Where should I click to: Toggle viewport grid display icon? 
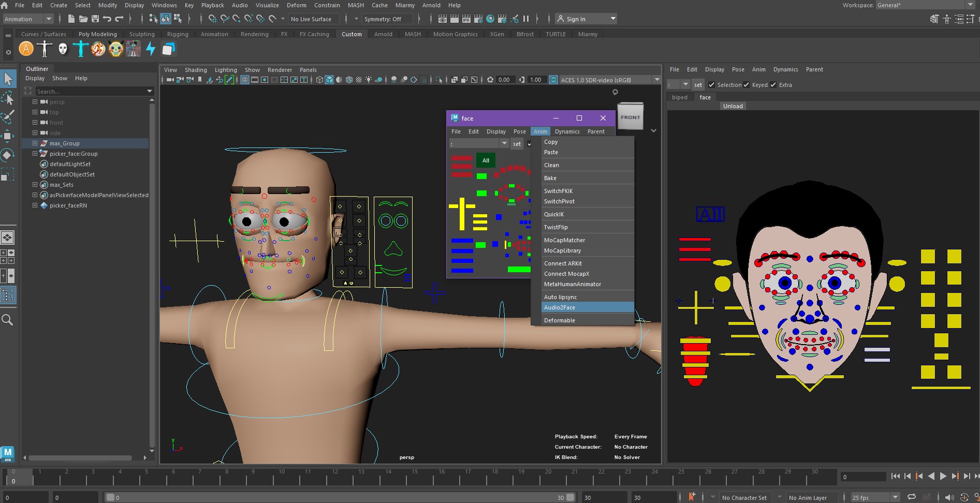[245, 80]
